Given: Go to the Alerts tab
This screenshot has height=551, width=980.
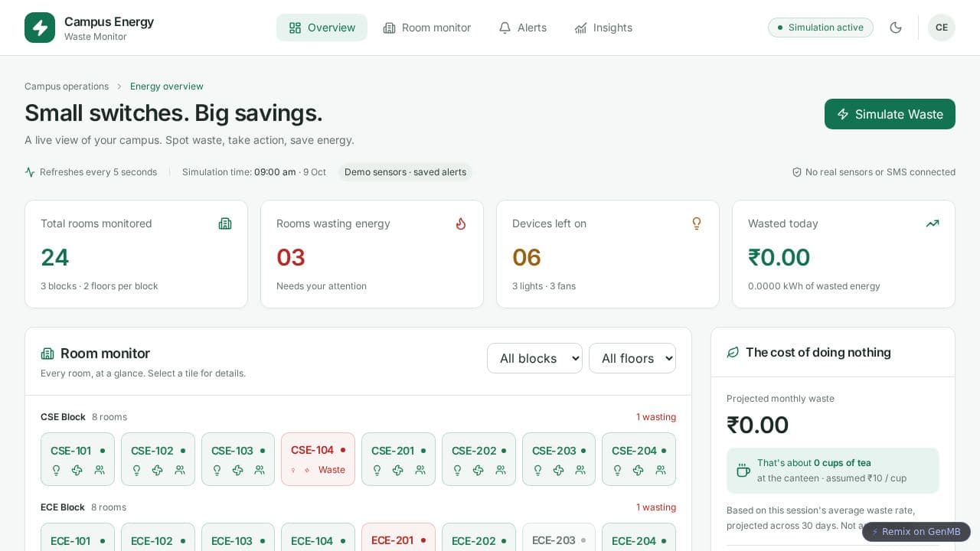Looking at the screenshot, I should (523, 28).
